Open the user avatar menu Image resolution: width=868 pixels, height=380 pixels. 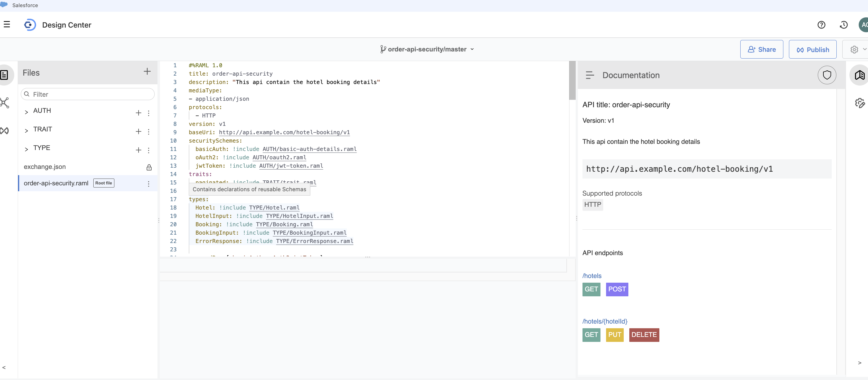point(863,25)
